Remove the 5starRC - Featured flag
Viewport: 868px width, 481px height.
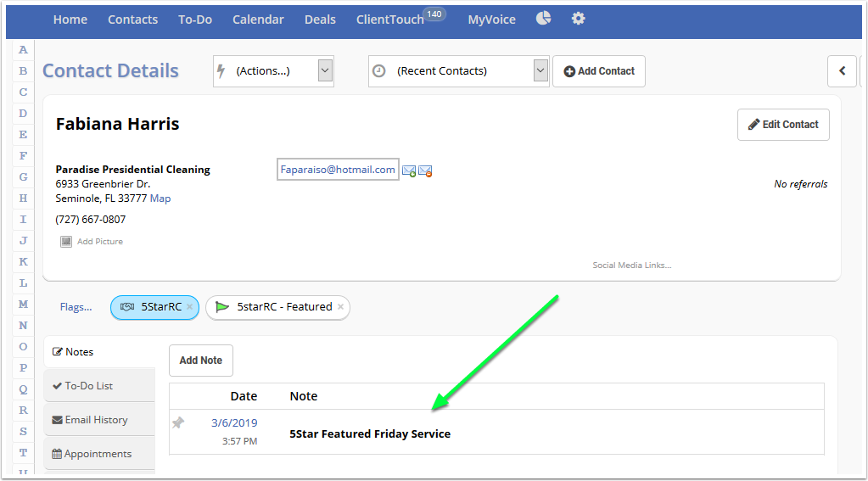340,307
